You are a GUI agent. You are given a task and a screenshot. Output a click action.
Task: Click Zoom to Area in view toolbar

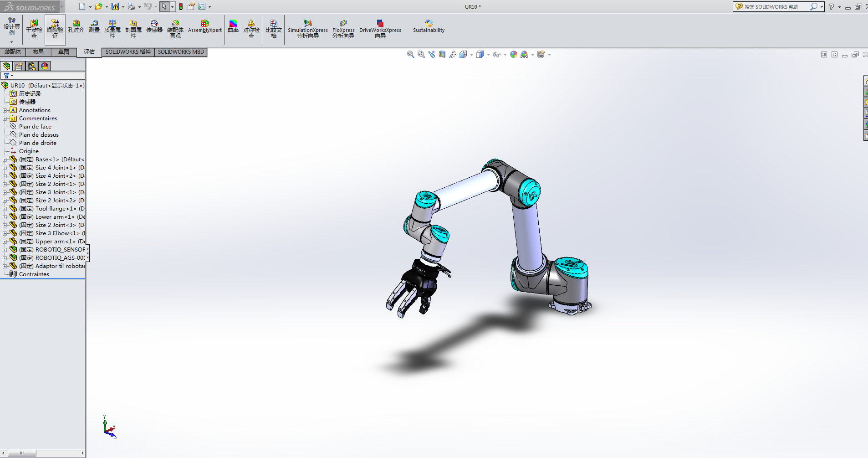[x=421, y=54]
